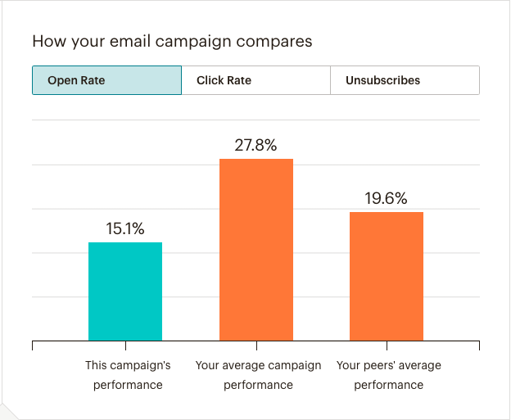Click the "How your email campaign compares" heading

172,41
